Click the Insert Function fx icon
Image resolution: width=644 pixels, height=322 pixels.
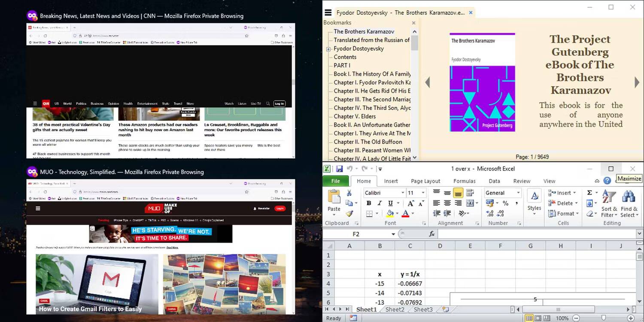432,234
